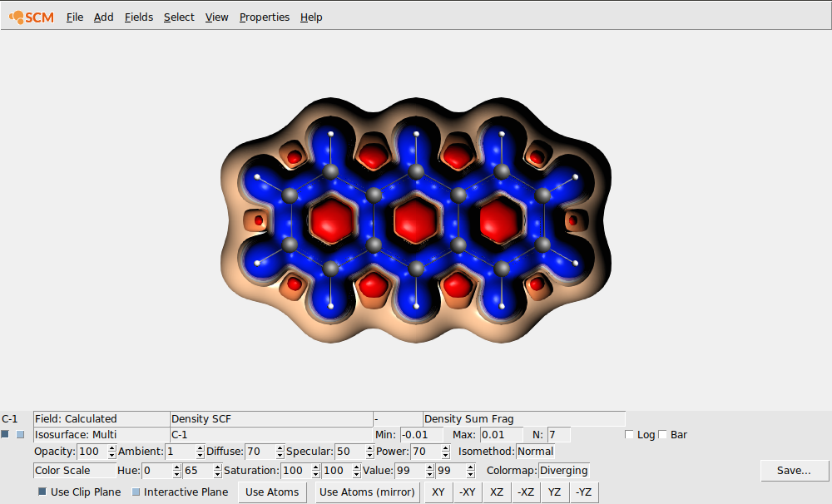Click the Save... button
Viewport: 832px width, 504px height.
794,470
